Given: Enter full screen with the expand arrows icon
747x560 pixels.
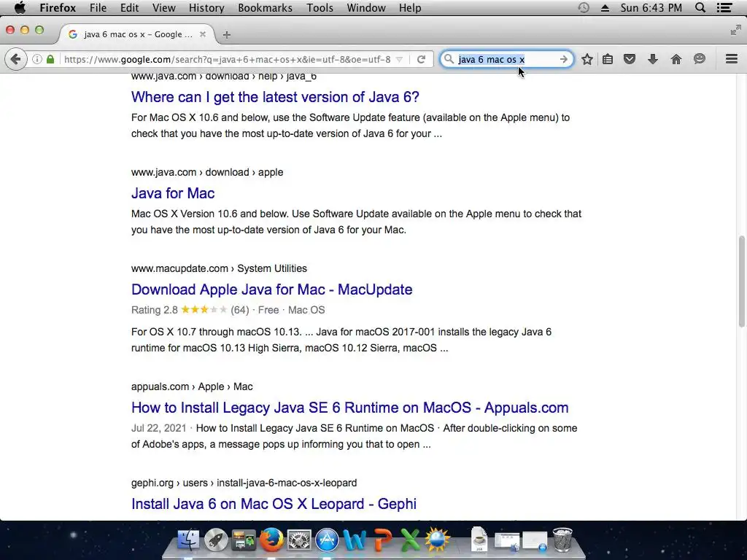Looking at the screenshot, I should click(735, 31).
